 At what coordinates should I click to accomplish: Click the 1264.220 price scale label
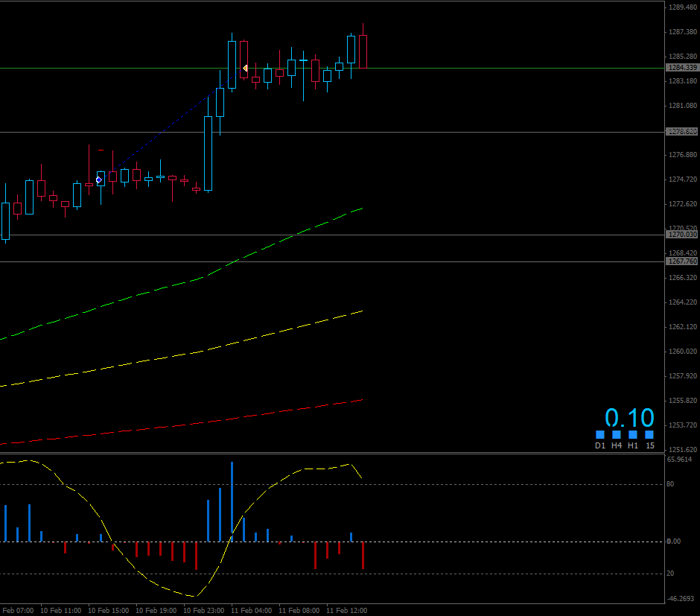coord(683,302)
